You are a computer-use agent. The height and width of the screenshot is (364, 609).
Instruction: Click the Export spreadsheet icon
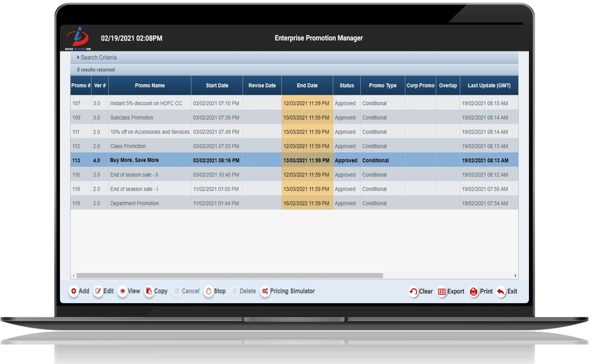(442, 292)
